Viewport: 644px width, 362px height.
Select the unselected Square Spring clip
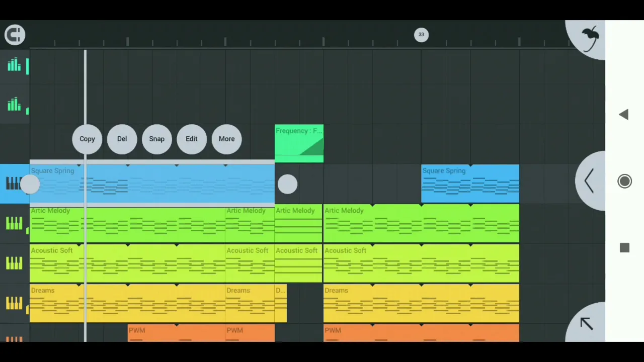pyautogui.click(x=470, y=184)
